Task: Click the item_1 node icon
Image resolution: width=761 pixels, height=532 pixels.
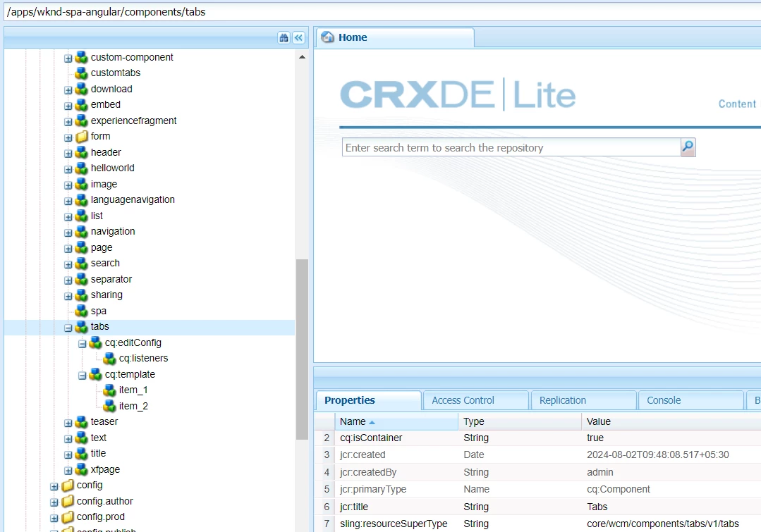Action: pyautogui.click(x=110, y=390)
